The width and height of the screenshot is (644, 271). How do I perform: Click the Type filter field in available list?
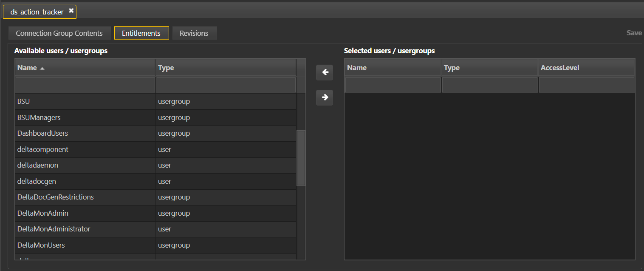226,85
